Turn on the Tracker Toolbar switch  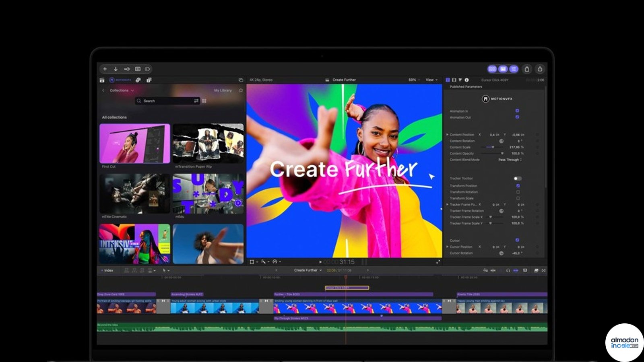pyautogui.click(x=518, y=178)
